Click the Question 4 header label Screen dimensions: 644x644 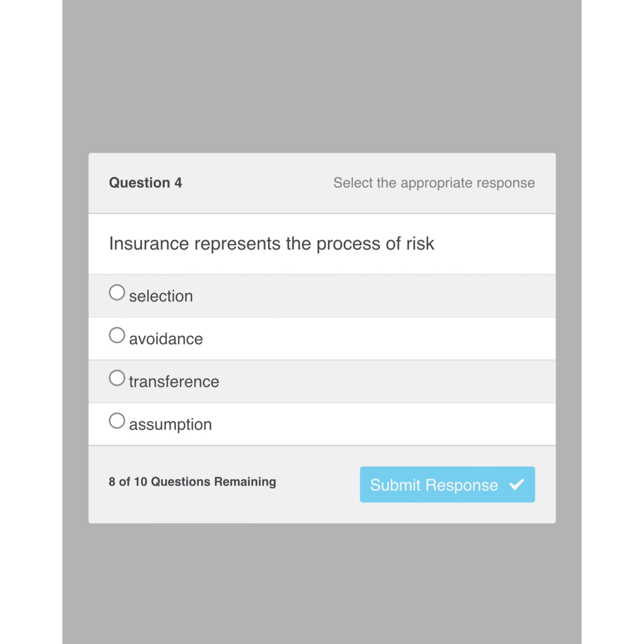click(145, 182)
